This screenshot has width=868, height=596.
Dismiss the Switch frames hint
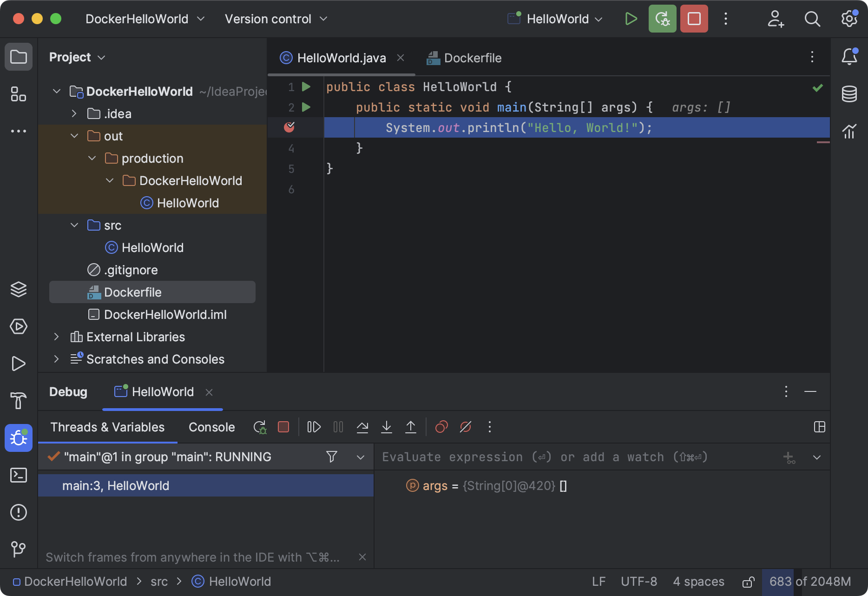[x=362, y=557]
